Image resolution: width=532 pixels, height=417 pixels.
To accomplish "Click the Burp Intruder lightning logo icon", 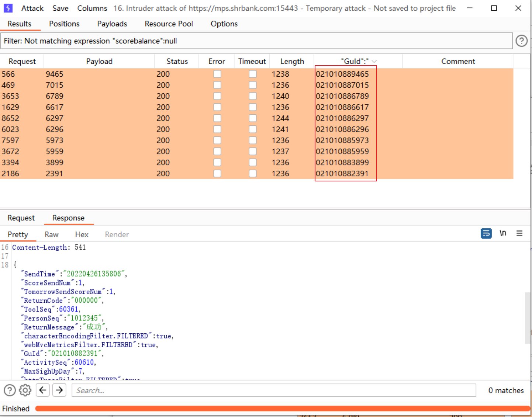I will coord(8,8).
